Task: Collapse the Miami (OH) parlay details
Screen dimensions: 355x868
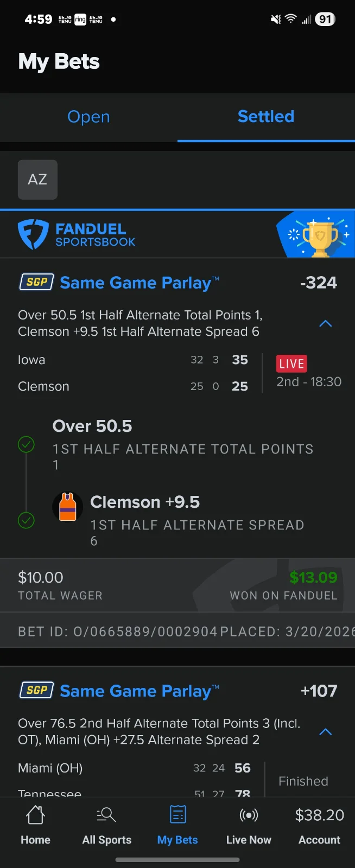Action: pos(325,731)
